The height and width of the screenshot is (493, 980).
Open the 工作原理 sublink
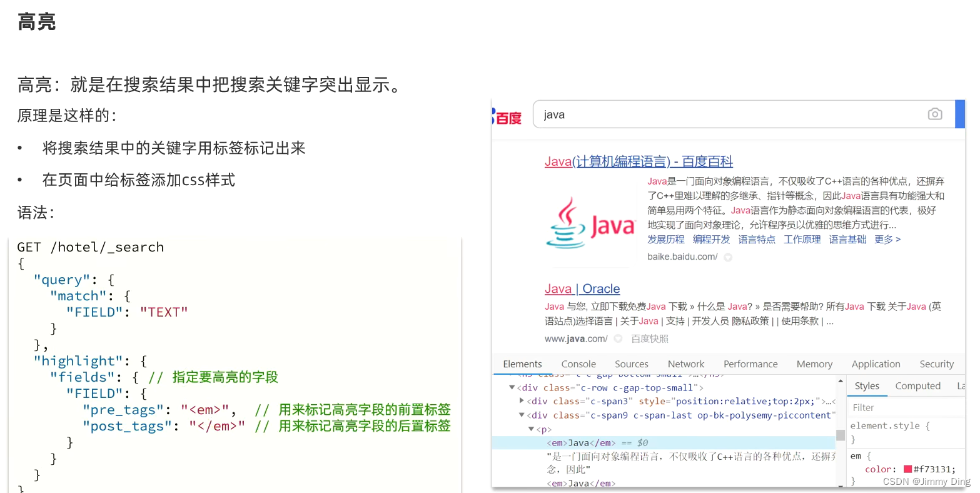click(x=802, y=240)
